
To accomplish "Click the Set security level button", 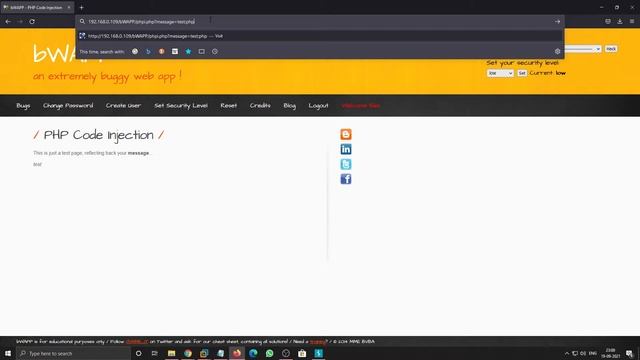I will point(522,73).
